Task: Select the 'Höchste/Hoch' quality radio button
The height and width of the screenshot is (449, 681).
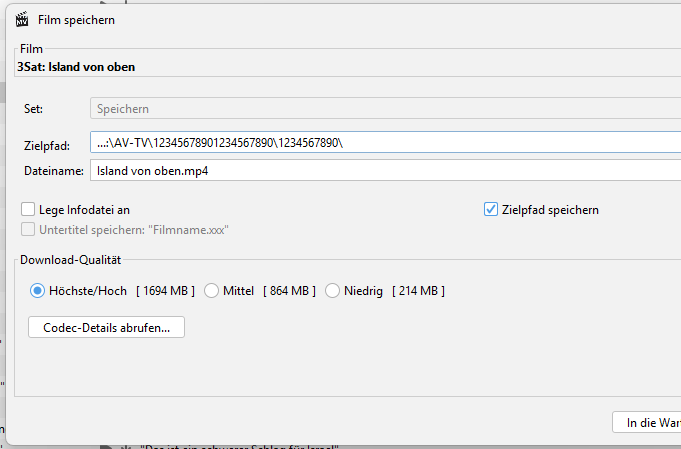Action: (38, 291)
